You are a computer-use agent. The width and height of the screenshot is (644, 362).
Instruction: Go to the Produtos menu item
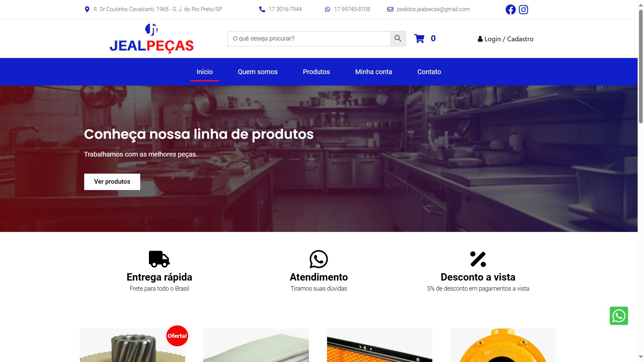316,72
